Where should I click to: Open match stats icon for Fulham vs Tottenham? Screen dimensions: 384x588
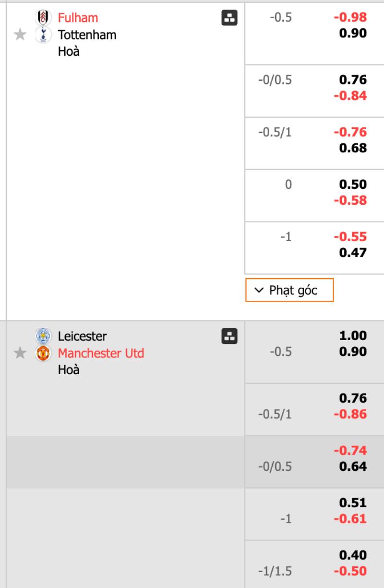click(229, 18)
